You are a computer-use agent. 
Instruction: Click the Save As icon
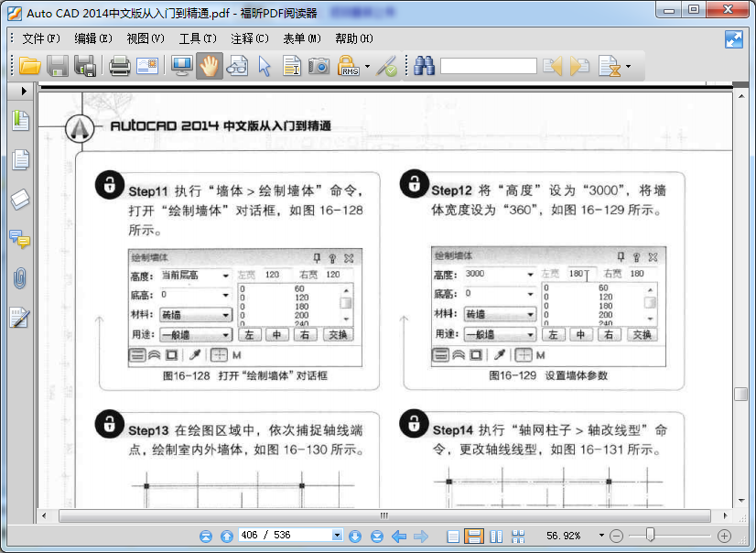(x=85, y=66)
